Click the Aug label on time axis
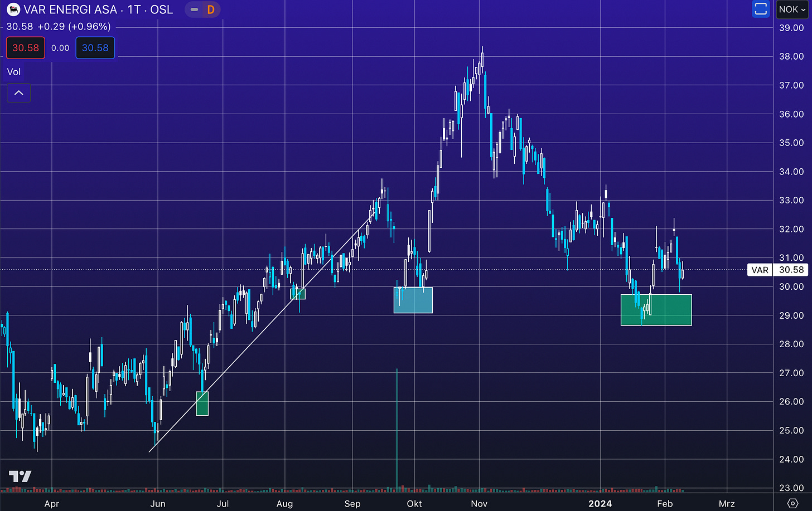Image resolution: width=812 pixels, height=511 pixels. click(x=284, y=504)
